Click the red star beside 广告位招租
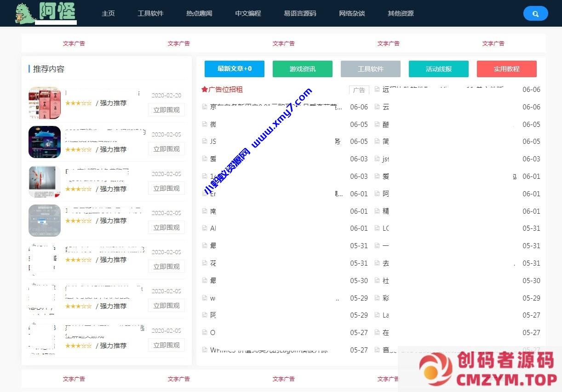562x392 pixels. tap(205, 90)
